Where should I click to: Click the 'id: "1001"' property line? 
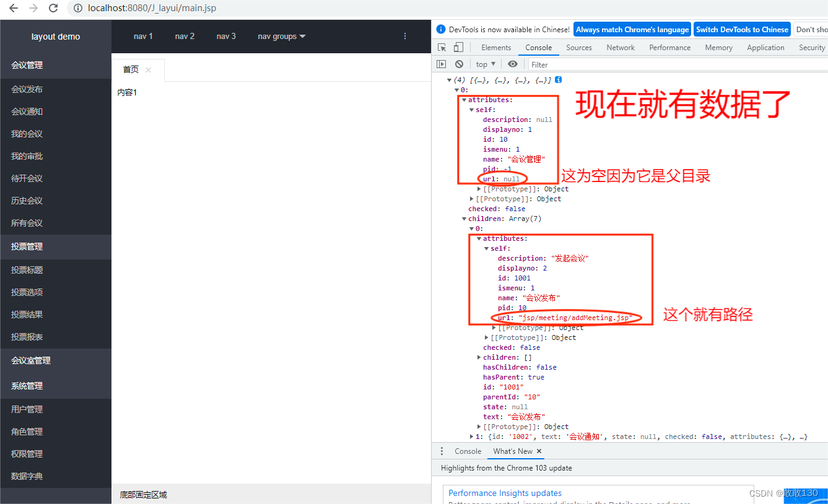coord(503,387)
